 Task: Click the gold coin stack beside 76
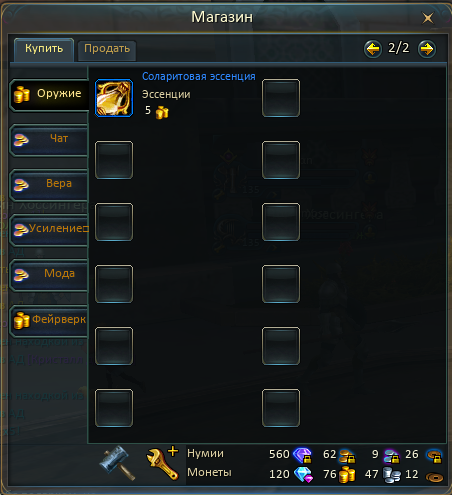point(347,474)
